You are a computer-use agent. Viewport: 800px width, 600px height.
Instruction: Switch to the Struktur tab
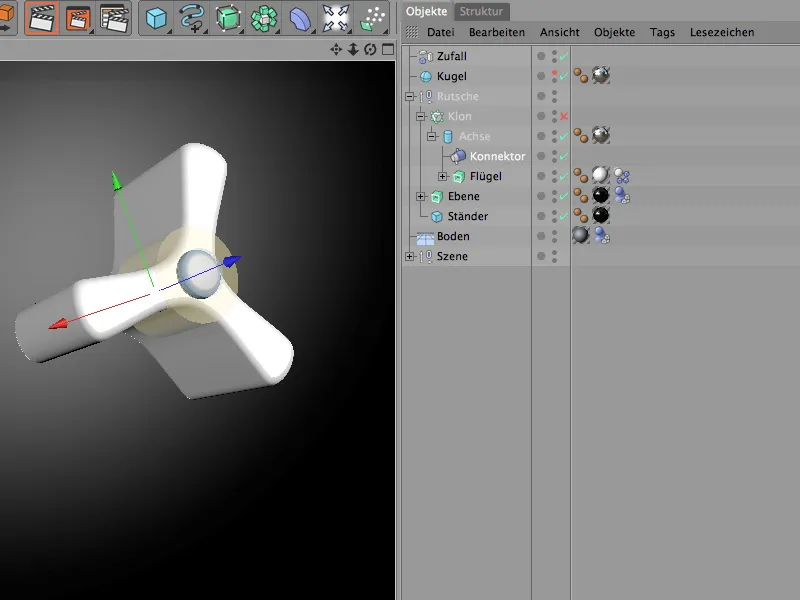click(x=482, y=12)
